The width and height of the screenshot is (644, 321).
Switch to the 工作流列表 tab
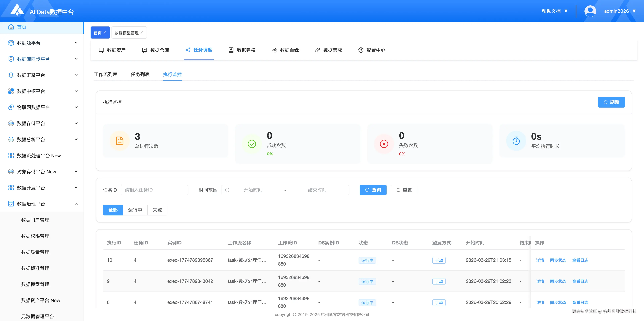105,74
